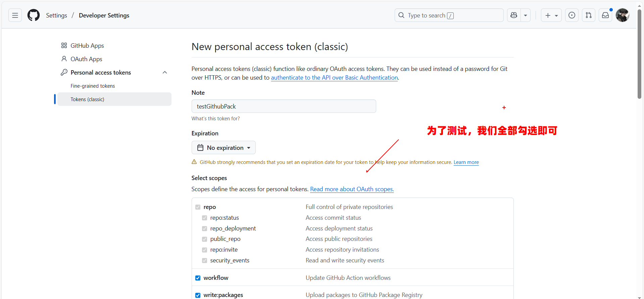Screen dimensions: 644x299
Task: Collapse the Personal access tokens section
Action: (165, 73)
